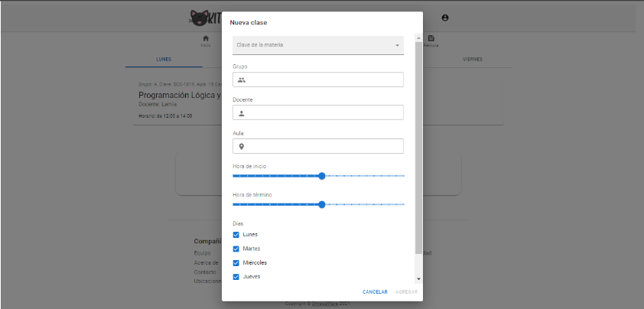The width and height of the screenshot is (644, 309).
Task: Open the user account icon in header
Action: point(445,18)
